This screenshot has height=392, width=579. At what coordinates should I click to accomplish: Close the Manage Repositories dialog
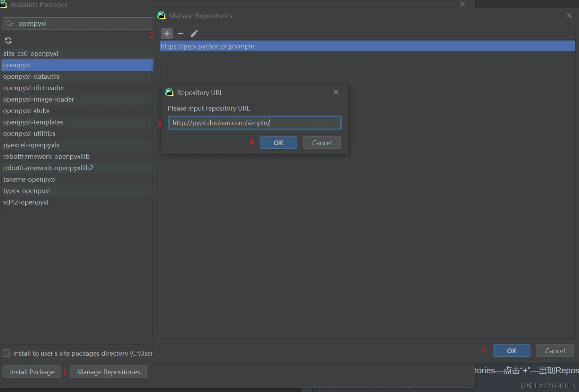tap(569, 15)
